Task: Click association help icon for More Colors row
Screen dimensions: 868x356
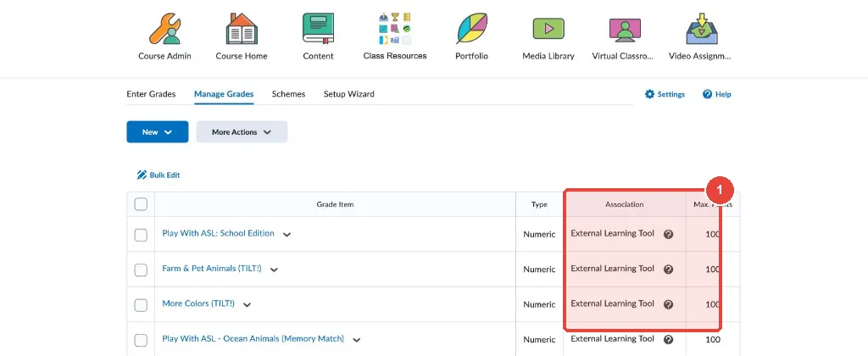Action: [x=668, y=304]
